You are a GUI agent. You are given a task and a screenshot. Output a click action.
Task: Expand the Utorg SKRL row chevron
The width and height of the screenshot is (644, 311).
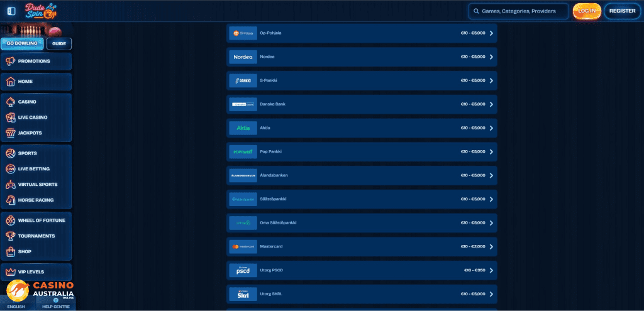pos(491,294)
